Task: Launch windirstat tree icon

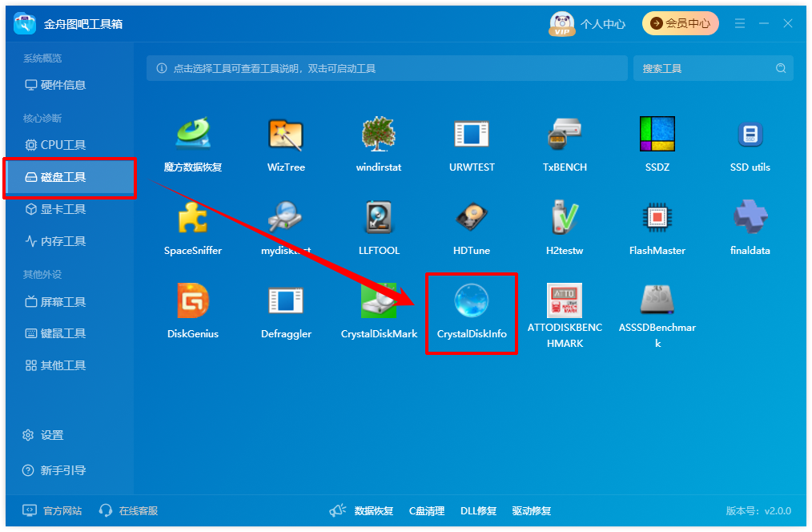Action: [x=379, y=134]
